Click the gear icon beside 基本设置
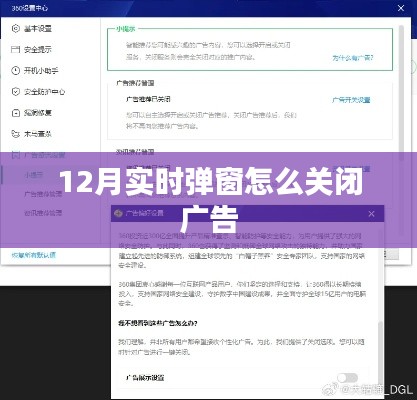The height and width of the screenshot is (400, 417). pyautogui.click(x=16, y=28)
